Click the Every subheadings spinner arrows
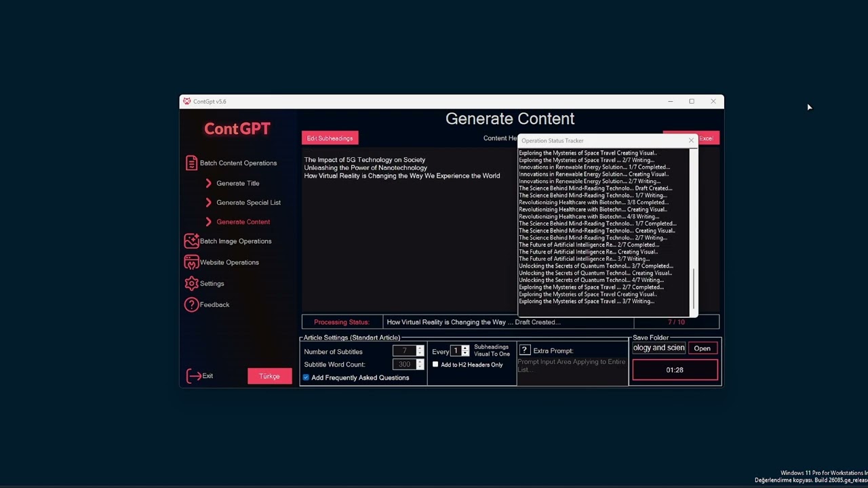This screenshot has width=868, height=488. [465, 351]
